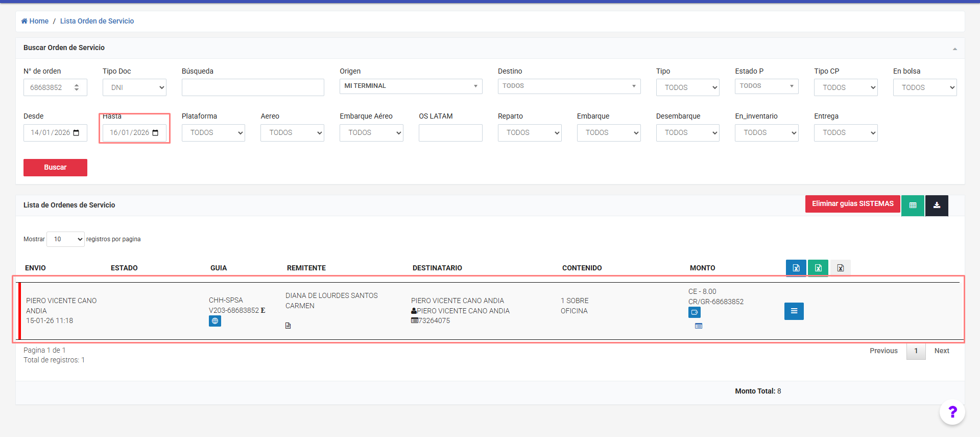Click the gray Excel export icon
The width and height of the screenshot is (980, 437).
coord(840,268)
